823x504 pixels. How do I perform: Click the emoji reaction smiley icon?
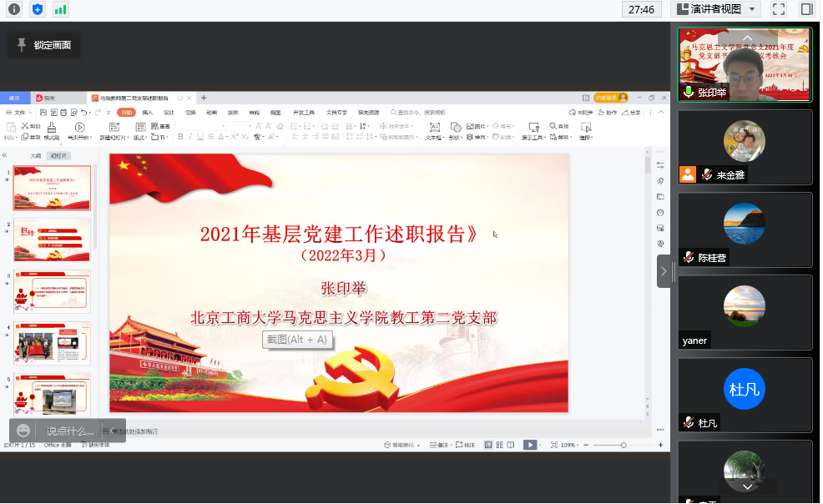click(x=23, y=431)
